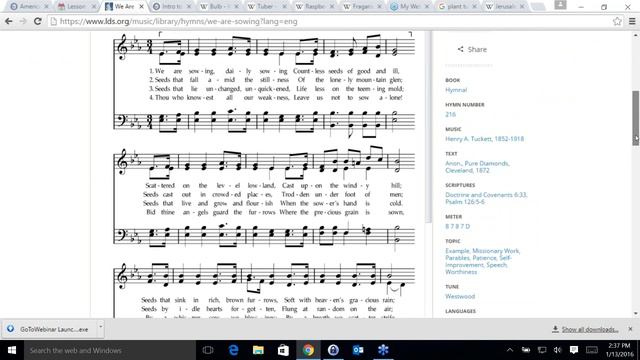The image size is (640, 360).
Task: Open File Explorer from taskbar
Action: (x=258, y=350)
